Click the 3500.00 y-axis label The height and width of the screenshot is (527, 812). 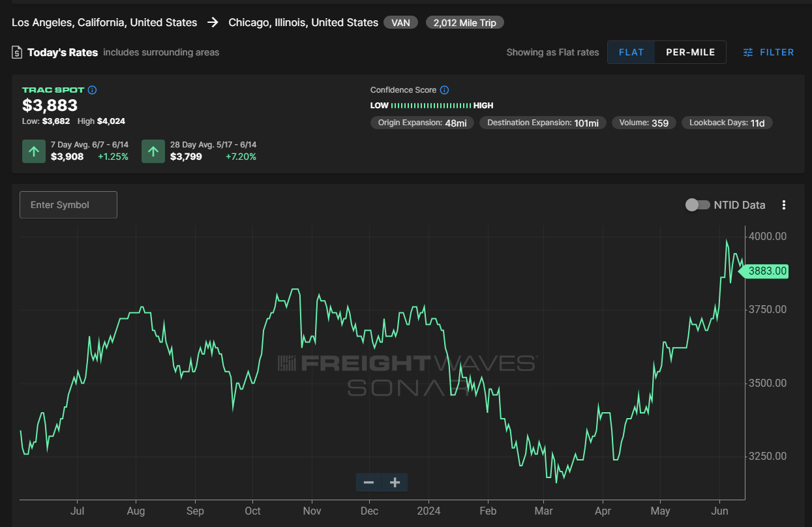[x=768, y=383]
